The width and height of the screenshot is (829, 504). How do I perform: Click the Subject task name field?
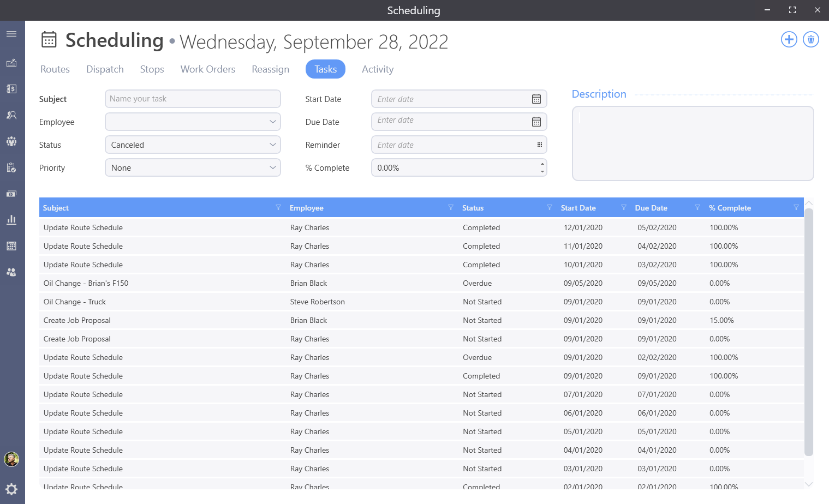[192, 99]
